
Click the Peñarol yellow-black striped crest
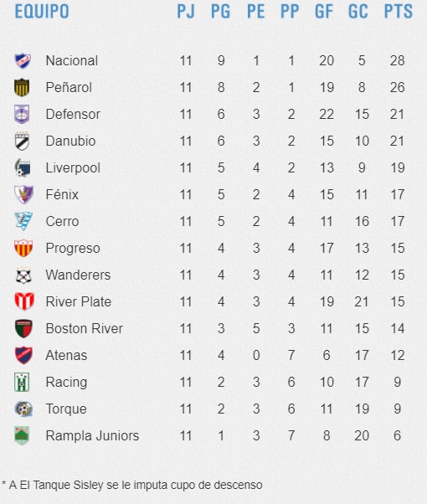[22, 87]
